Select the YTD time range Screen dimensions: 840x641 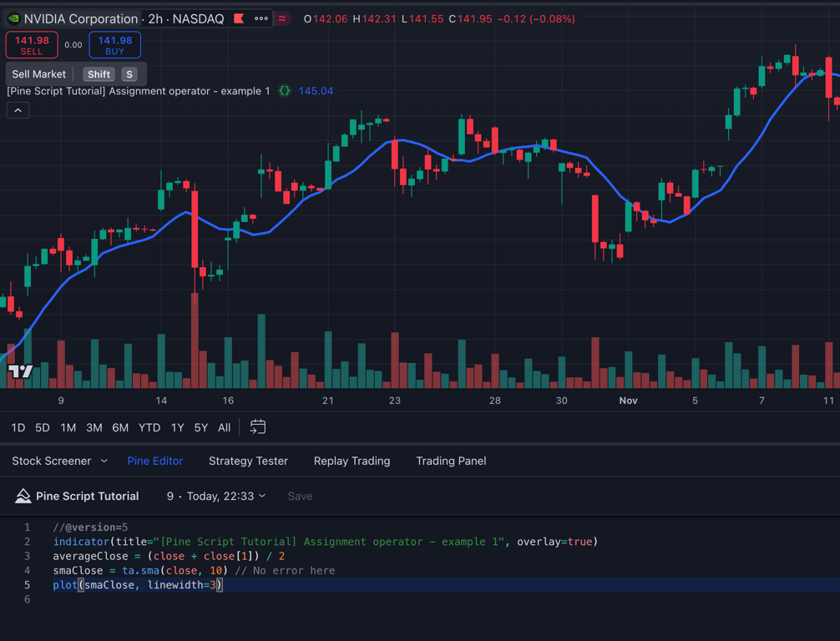(x=149, y=427)
